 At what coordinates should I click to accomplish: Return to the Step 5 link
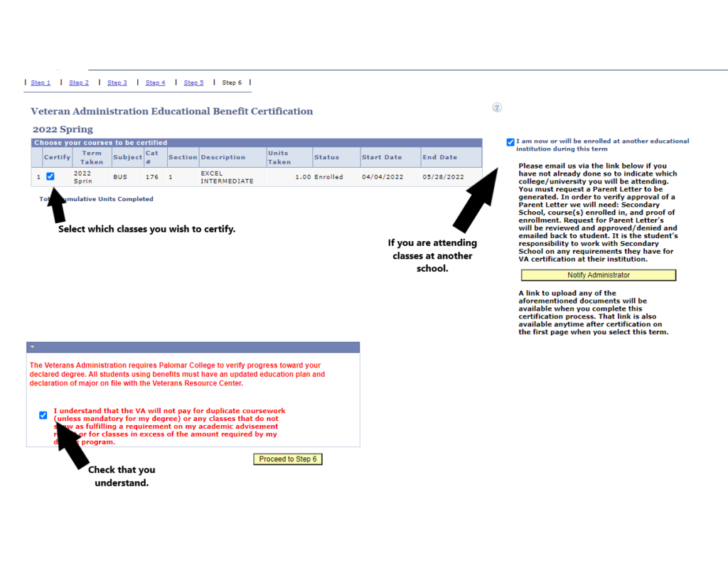click(193, 82)
